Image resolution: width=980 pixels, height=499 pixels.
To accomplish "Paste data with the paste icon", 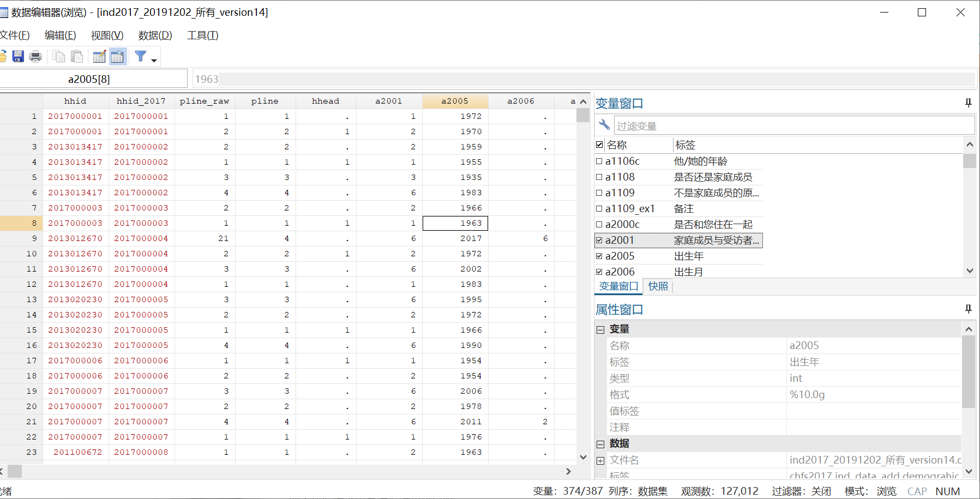I will tap(77, 56).
